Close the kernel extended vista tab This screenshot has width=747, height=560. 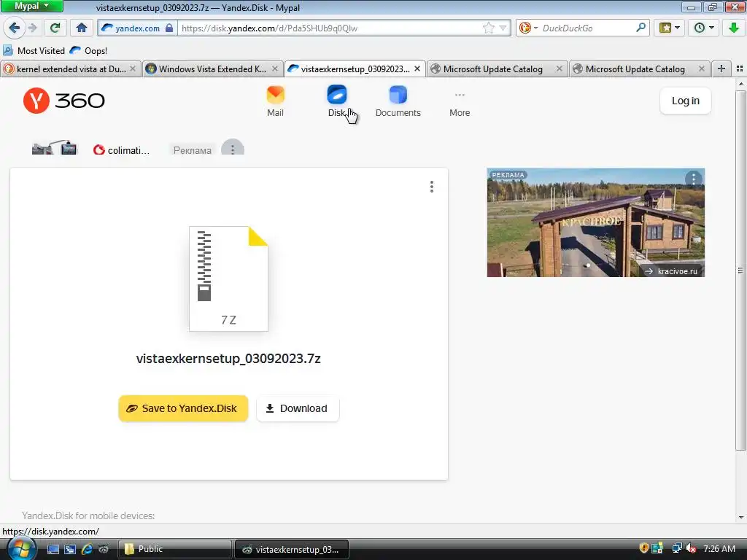coord(133,69)
